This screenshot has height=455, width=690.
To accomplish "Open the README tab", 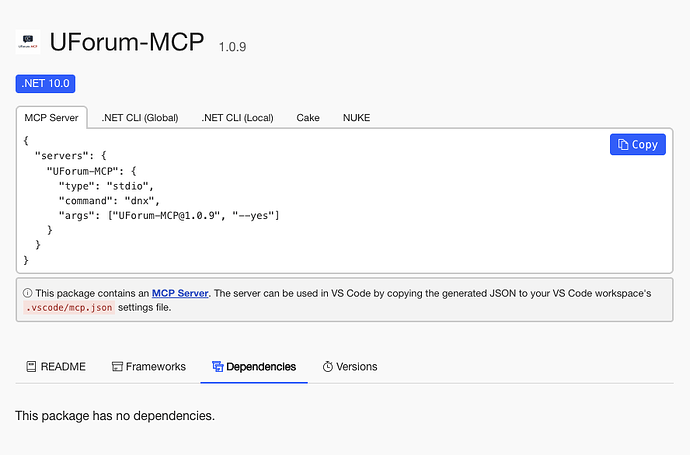I will pos(56,367).
